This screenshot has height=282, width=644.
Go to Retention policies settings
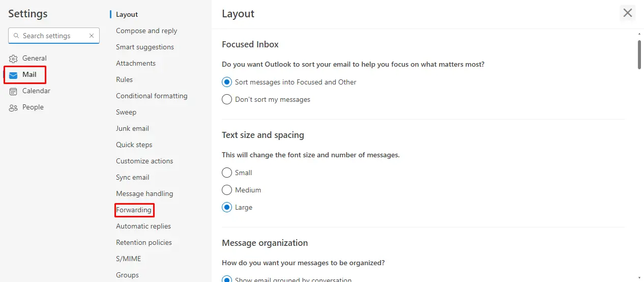pyautogui.click(x=144, y=243)
